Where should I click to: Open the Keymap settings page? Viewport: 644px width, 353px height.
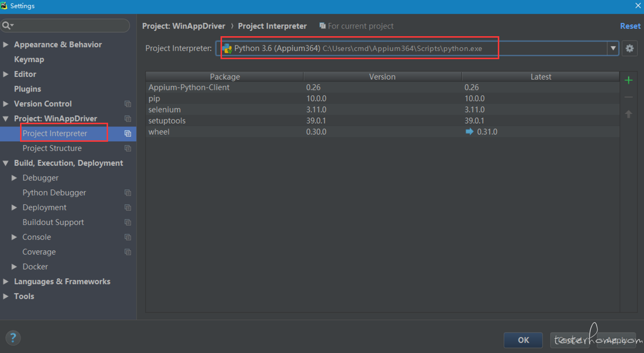29,59
